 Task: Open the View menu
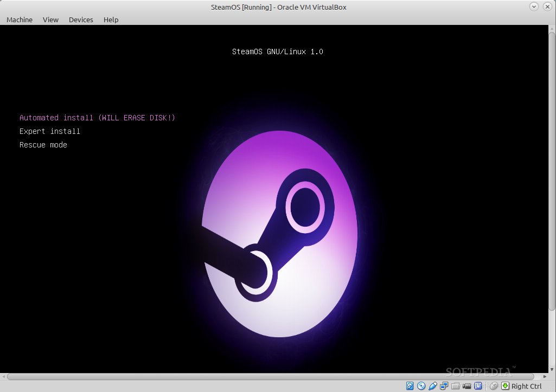[50, 20]
